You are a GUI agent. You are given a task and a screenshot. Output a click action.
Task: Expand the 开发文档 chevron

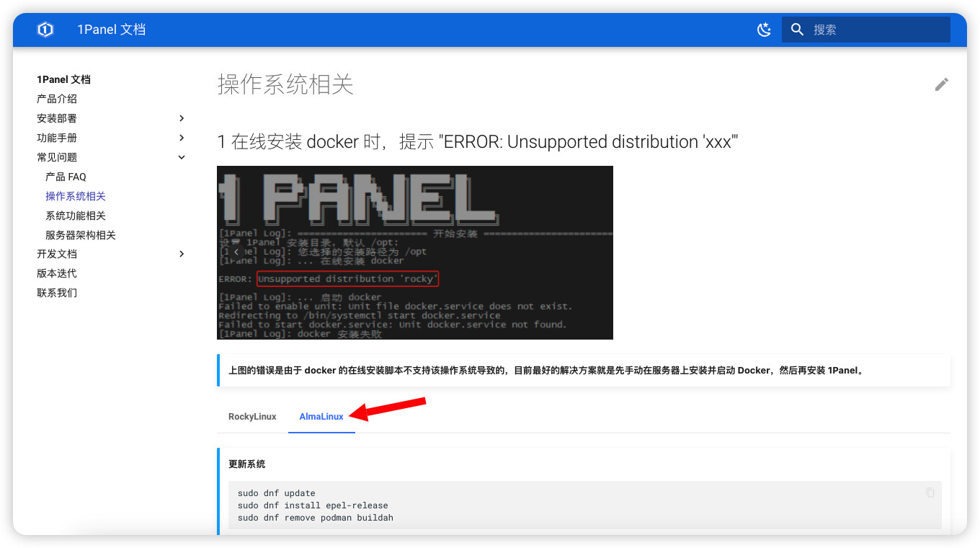pos(182,254)
